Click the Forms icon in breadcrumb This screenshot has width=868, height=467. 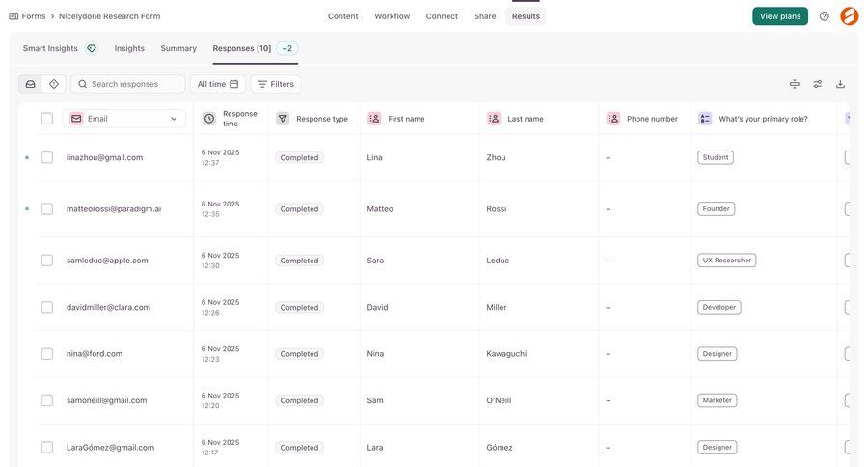(14, 16)
